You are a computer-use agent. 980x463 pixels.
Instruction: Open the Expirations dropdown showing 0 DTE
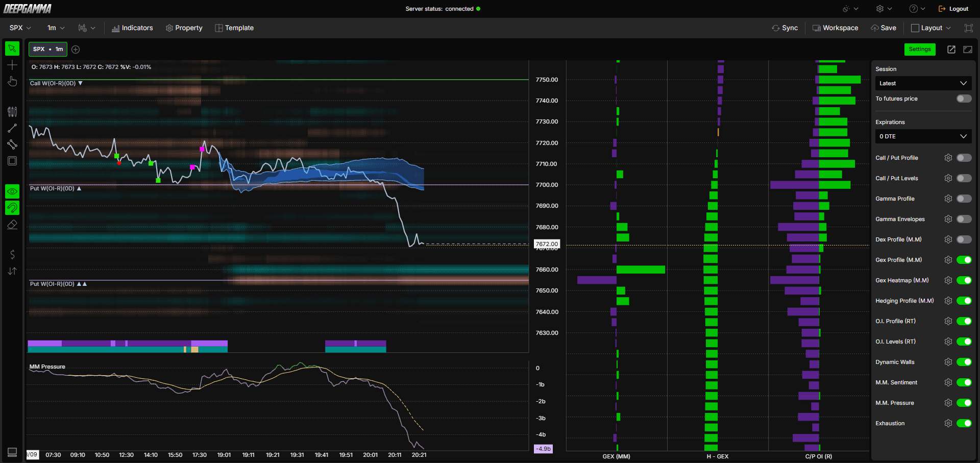(923, 136)
